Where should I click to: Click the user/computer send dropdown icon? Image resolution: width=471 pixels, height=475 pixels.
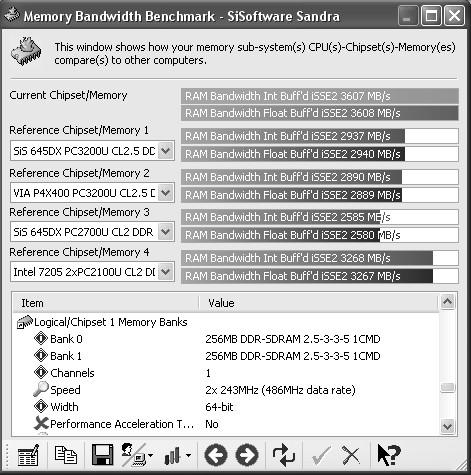(137, 455)
